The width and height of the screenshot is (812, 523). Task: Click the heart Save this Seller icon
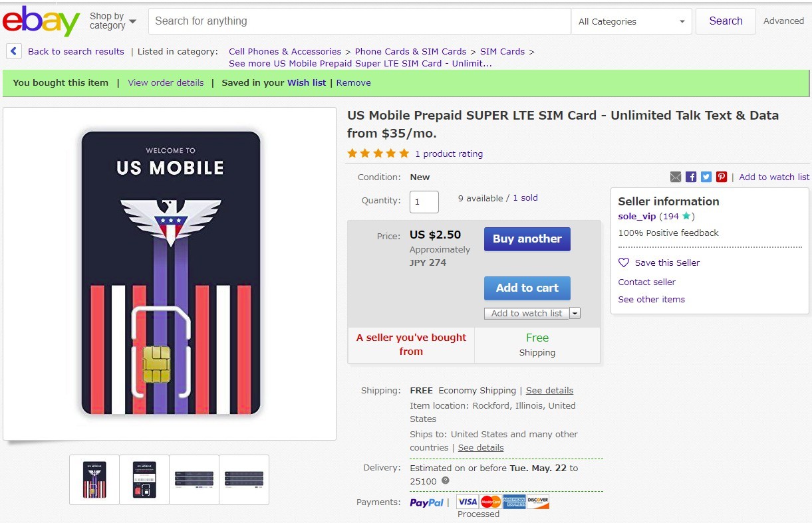coord(624,262)
